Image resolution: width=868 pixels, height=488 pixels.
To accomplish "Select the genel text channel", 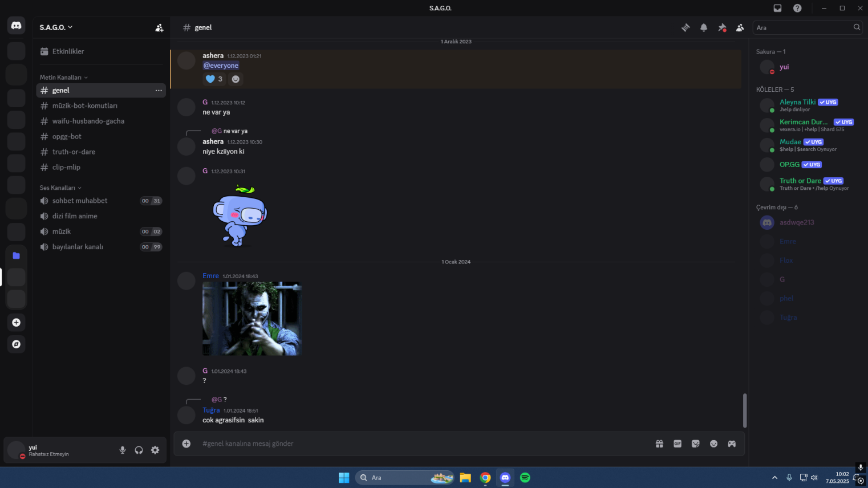I will click(x=101, y=90).
